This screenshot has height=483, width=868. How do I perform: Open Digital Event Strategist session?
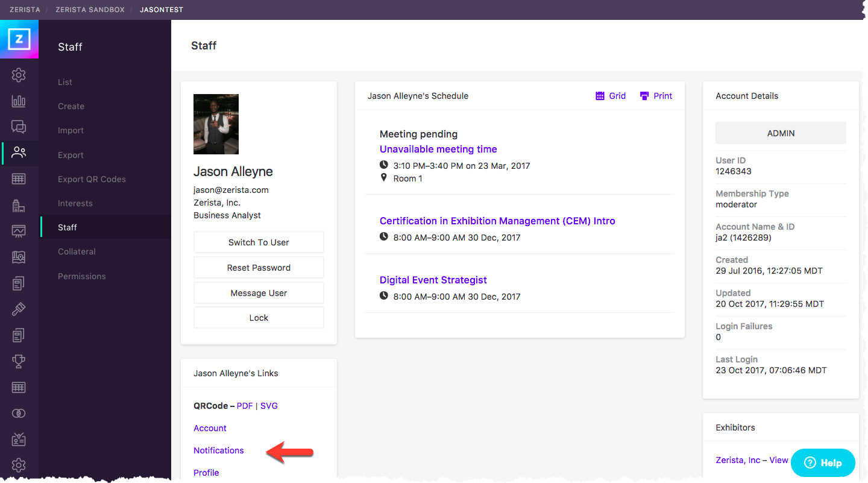coord(433,280)
